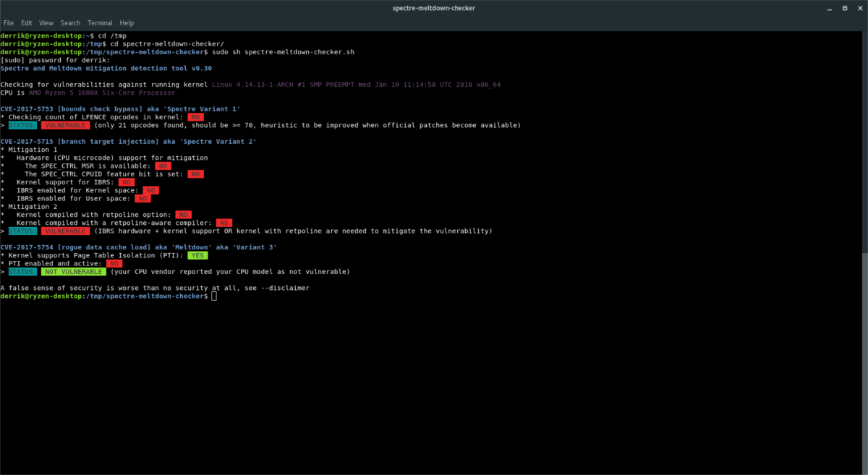Click the VULNERABLE badge mentioning 21 opcodes found
The width and height of the screenshot is (868, 475).
65,125
